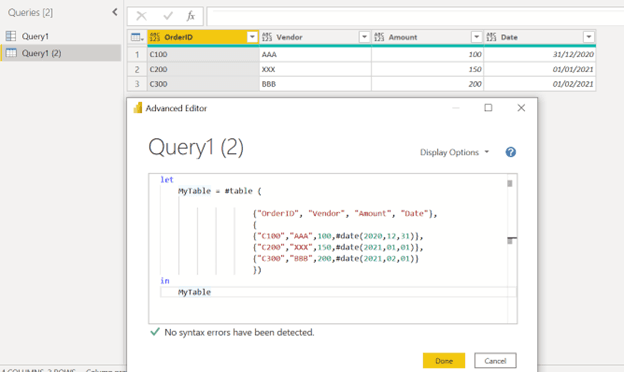Open the Date column filter dropdown

[x=589, y=37]
